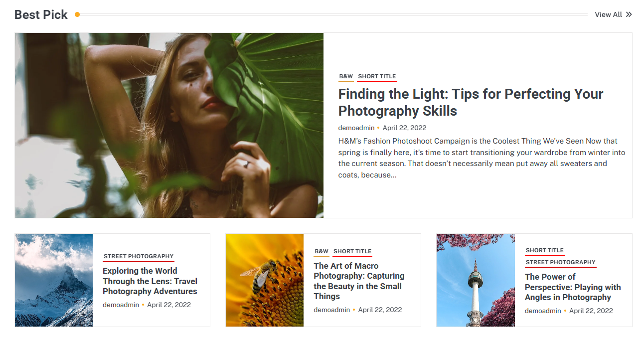Open the bee on sunflower thumbnail
The width and height of the screenshot is (644, 347).
265,280
